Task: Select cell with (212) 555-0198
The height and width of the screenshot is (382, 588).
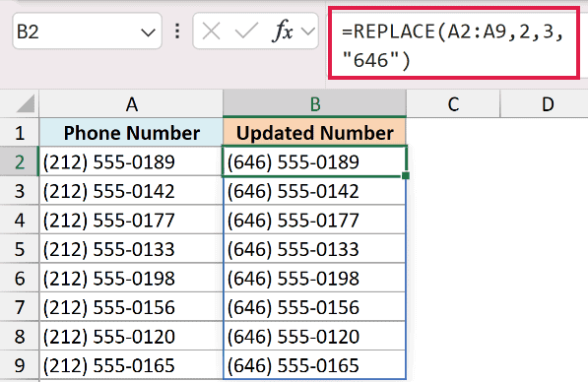Action: (x=131, y=279)
